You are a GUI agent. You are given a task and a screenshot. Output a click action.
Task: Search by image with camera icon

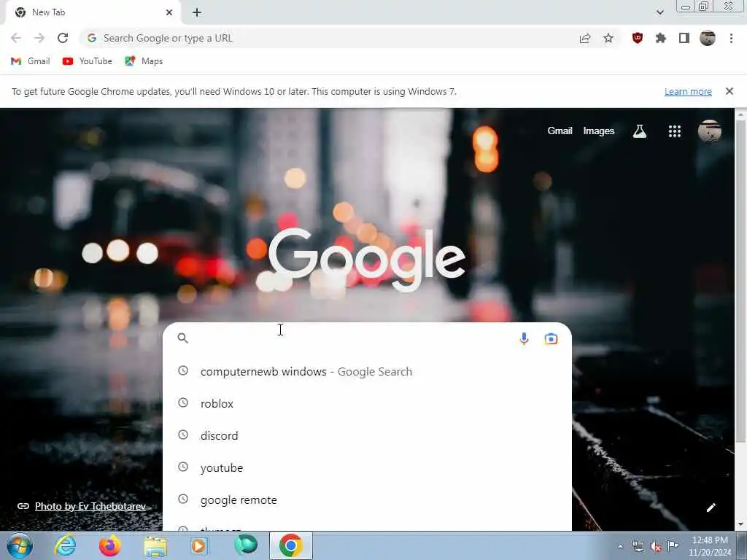551,338
